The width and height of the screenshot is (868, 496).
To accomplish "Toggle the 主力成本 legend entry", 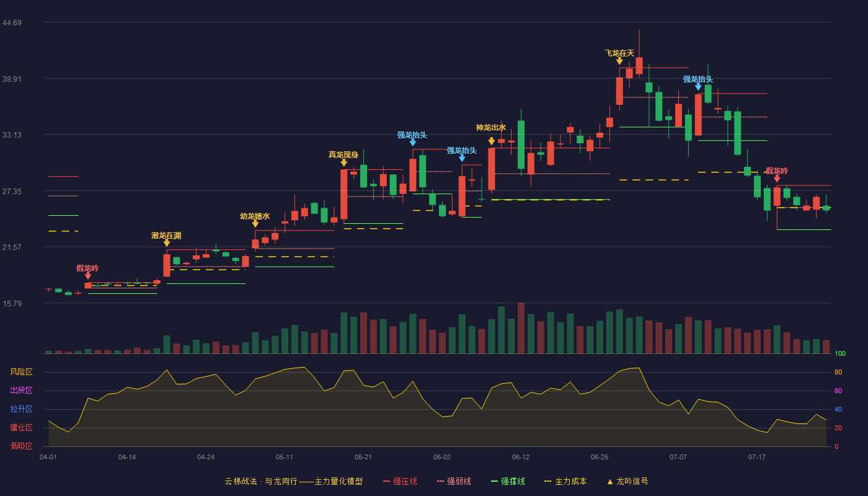I will click(565, 481).
